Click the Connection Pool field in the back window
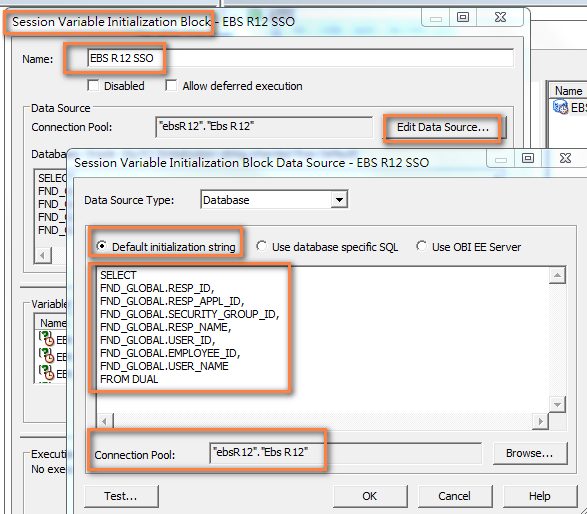Viewport: 587px width, 514px height. [264, 127]
